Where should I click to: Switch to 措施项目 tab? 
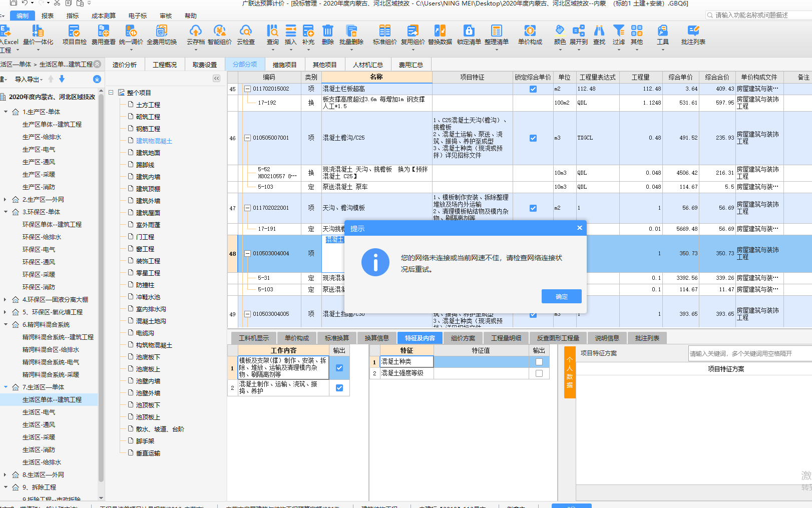(x=285, y=65)
